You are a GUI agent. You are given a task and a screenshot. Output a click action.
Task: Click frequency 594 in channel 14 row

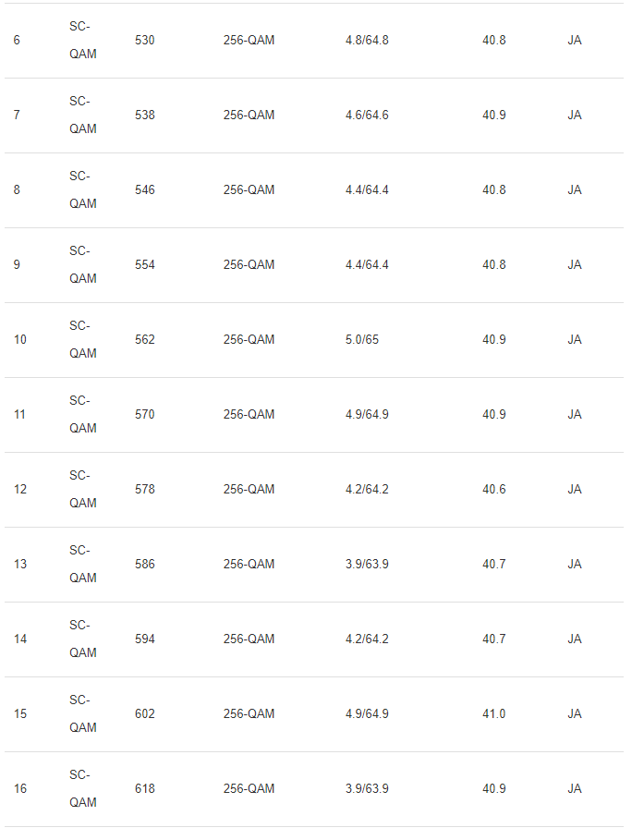click(145, 639)
